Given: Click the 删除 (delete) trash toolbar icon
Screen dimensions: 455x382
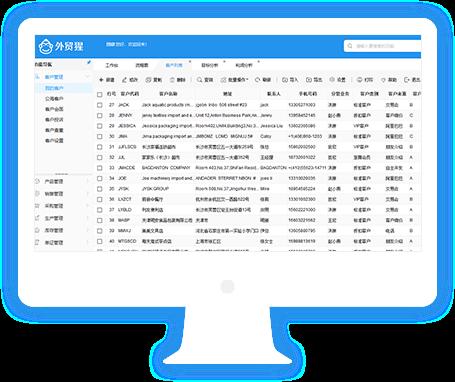Looking at the screenshot, I should coord(172,80).
